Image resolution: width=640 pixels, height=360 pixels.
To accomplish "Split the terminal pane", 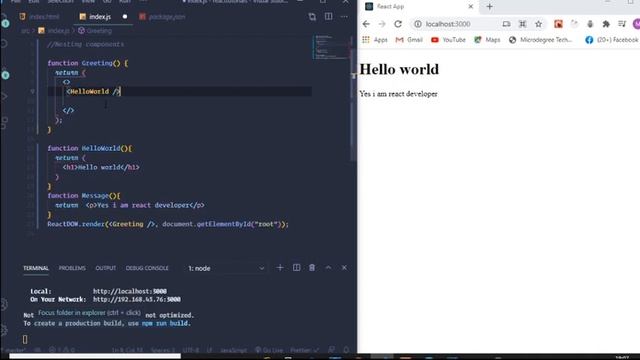I will pos(297,268).
